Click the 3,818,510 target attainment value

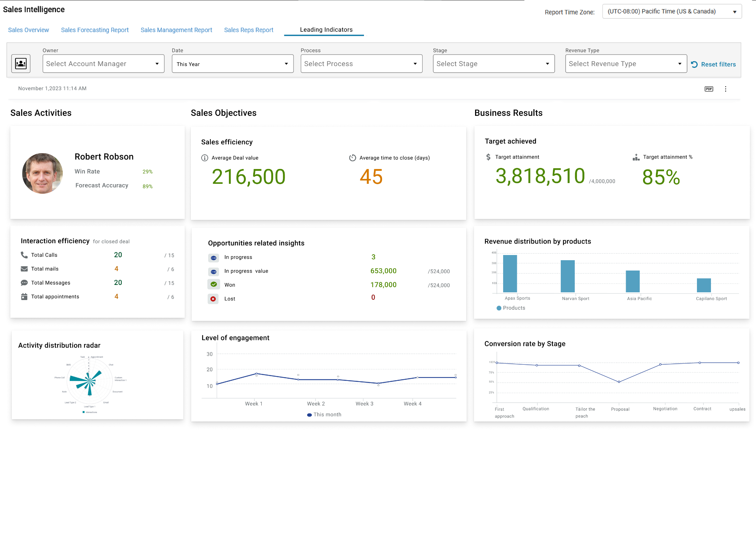coord(540,176)
